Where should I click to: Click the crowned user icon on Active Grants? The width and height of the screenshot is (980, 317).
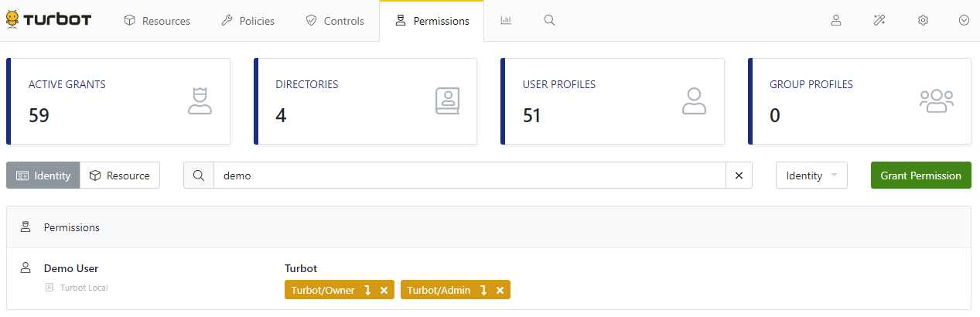point(200,101)
